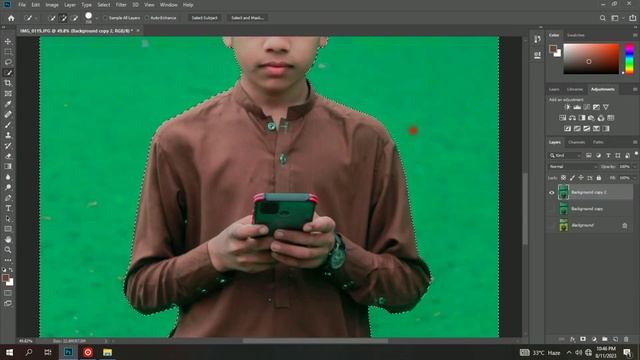Choose Subtract from selection brush mode

(74, 18)
